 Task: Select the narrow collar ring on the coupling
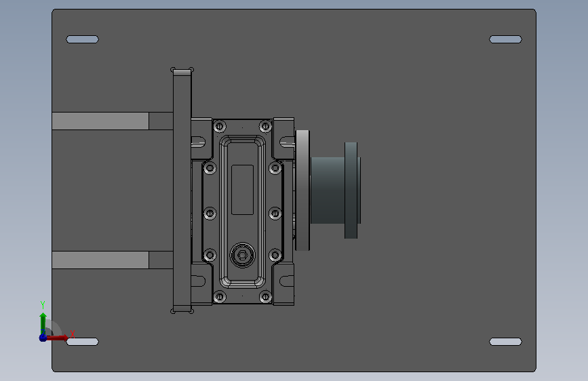pyautogui.click(x=351, y=190)
